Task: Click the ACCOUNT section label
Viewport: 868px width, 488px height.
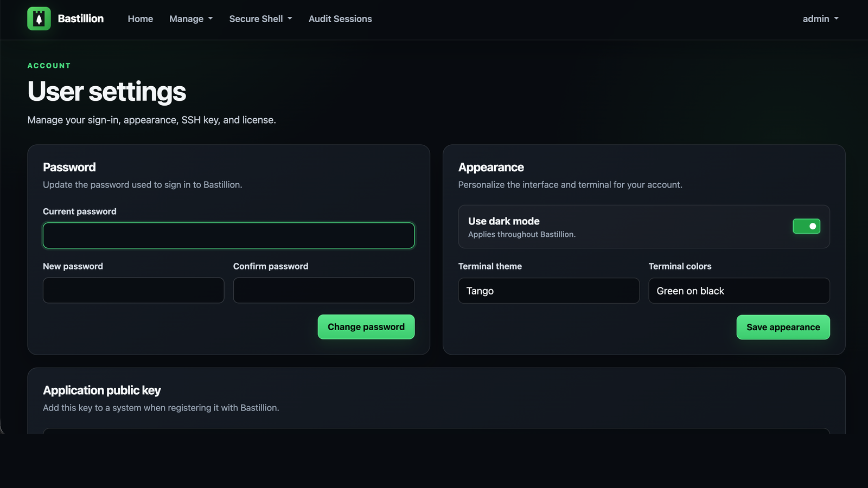Action: [49, 66]
